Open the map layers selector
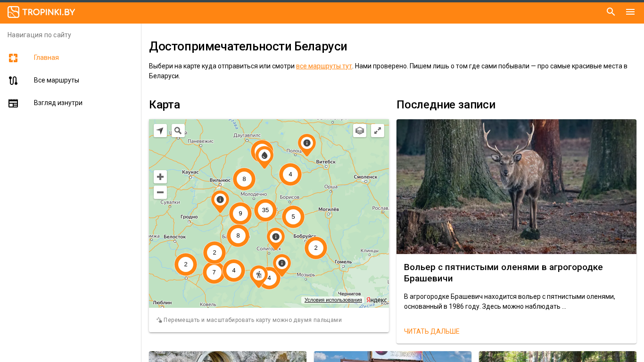The width and height of the screenshot is (644, 362). coord(360,131)
